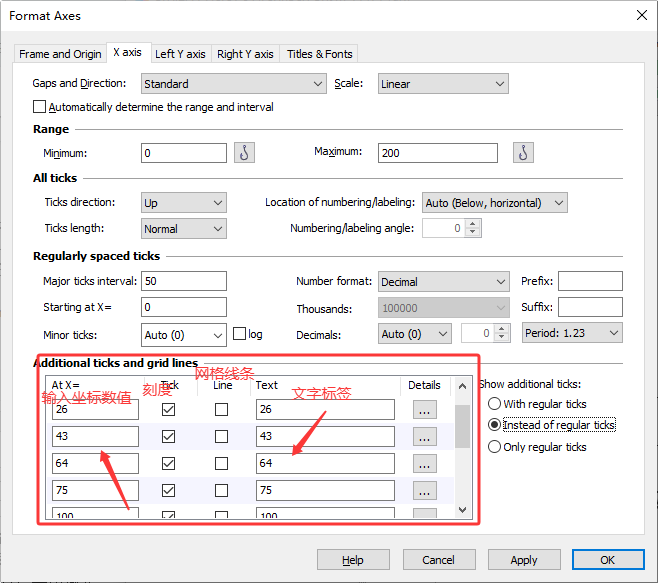
Task: Switch to Titles & Fonts tab
Action: [x=319, y=54]
